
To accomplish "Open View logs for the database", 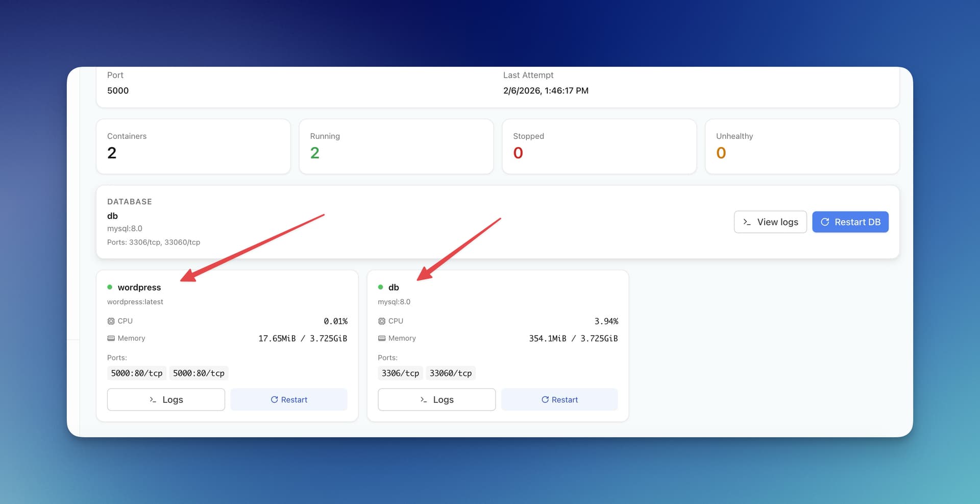I will pyautogui.click(x=770, y=222).
